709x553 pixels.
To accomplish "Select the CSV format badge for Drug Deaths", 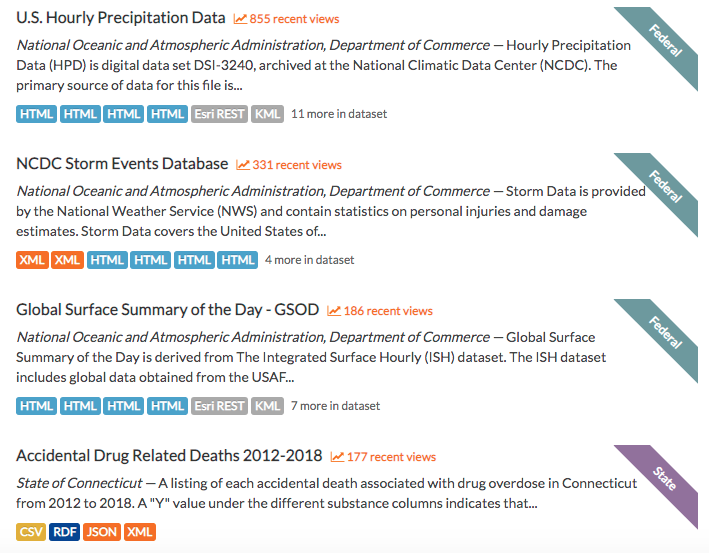I will 31,532.
